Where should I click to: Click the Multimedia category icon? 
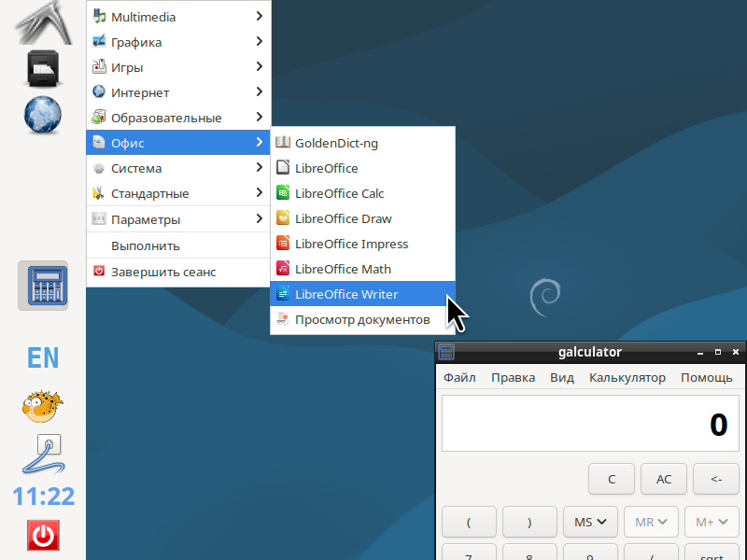click(99, 16)
